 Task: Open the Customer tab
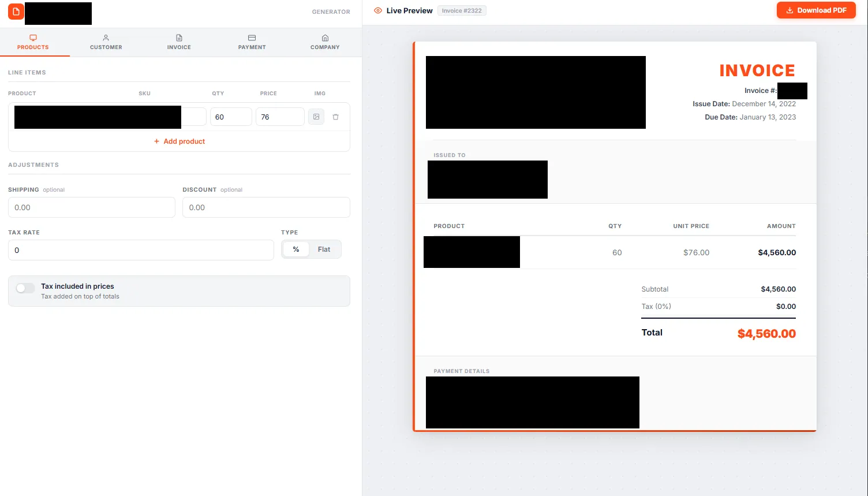(106, 42)
